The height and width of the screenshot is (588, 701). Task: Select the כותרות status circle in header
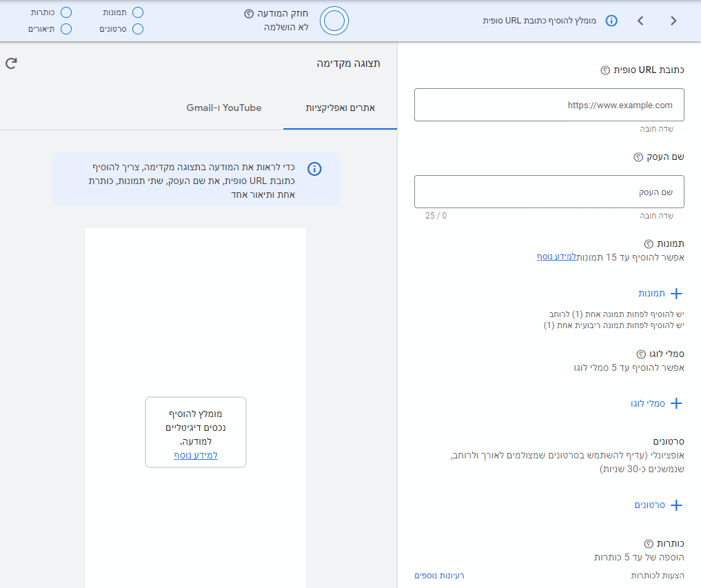[x=66, y=12]
